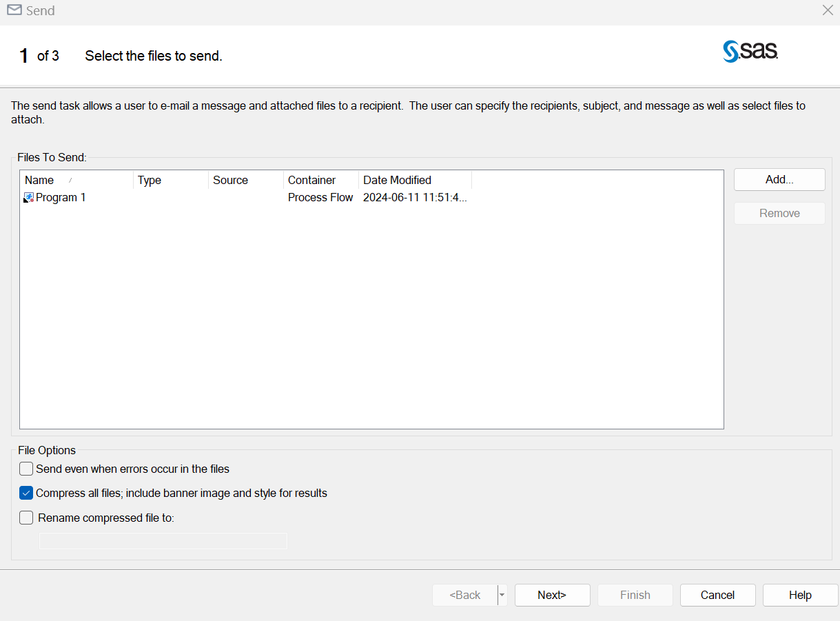Tick Rename compressed file to checkbox

click(x=26, y=518)
